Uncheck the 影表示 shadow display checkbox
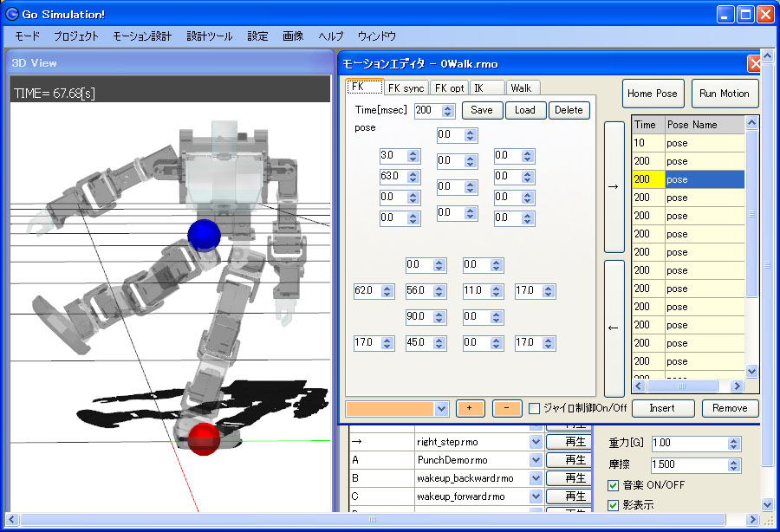 pos(614,505)
